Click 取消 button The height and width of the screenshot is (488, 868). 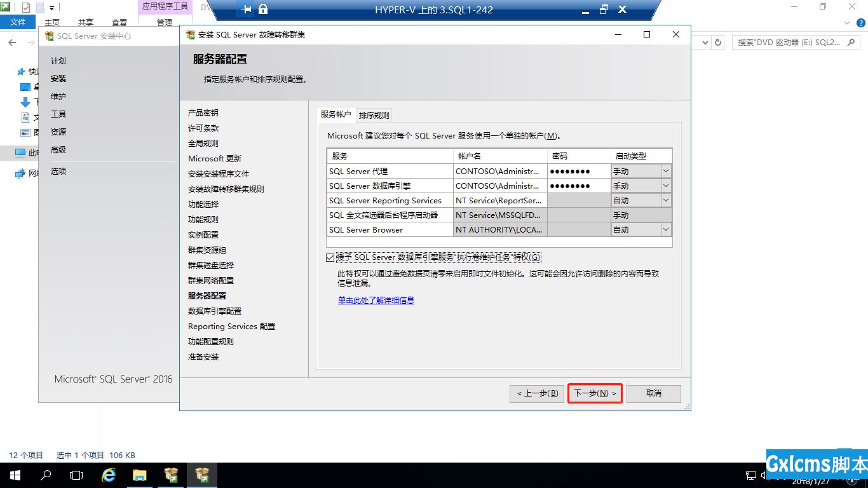pyautogui.click(x=654, y=393)
